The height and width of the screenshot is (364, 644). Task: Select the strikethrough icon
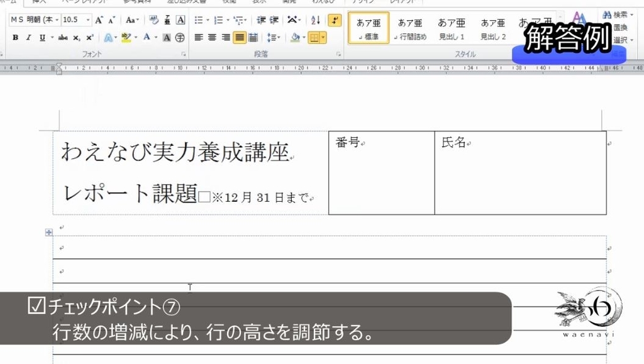pyautogui.click(x=63, y=36)
